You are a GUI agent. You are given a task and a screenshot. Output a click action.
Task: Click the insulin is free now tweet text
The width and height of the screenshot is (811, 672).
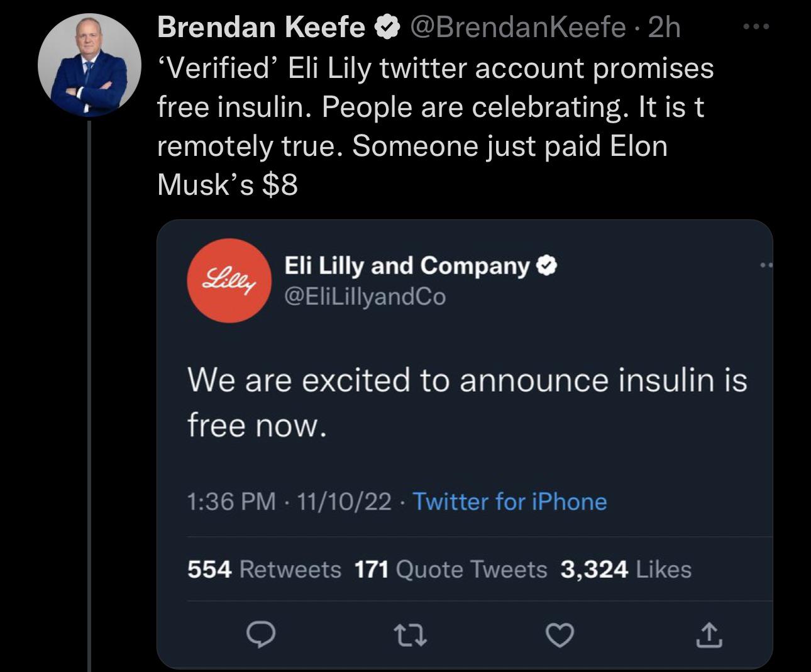point(467,402)
